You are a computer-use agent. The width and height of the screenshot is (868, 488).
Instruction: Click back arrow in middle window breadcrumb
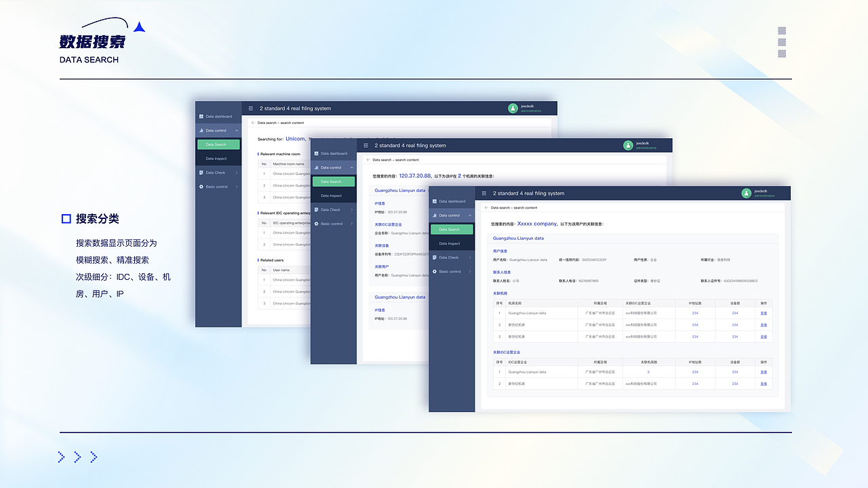click(368, 160)
